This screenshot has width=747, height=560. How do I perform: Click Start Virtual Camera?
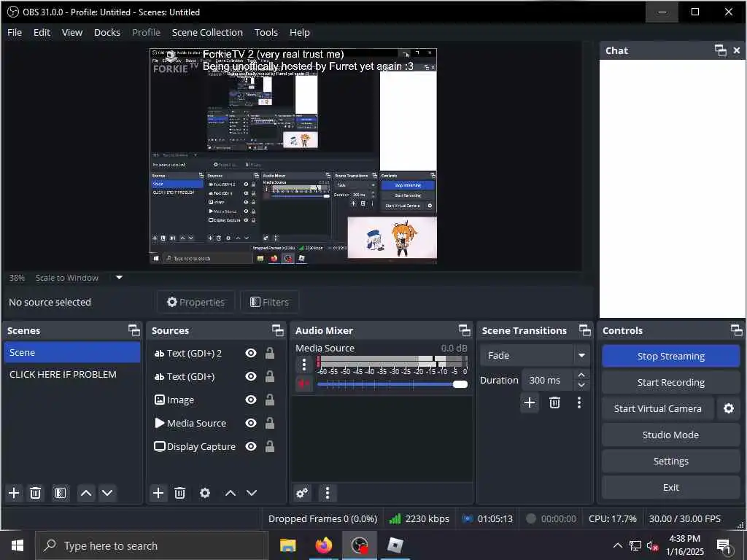coord(657,408)
